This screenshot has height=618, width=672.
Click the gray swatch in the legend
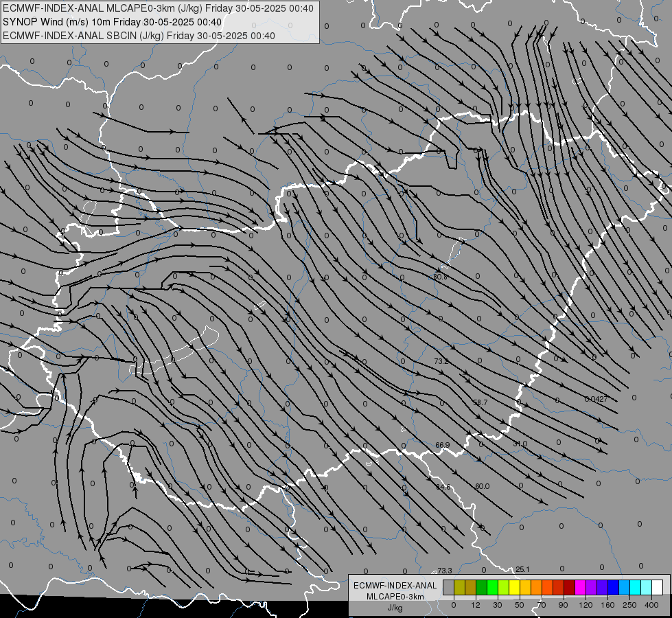pos(449,587)
